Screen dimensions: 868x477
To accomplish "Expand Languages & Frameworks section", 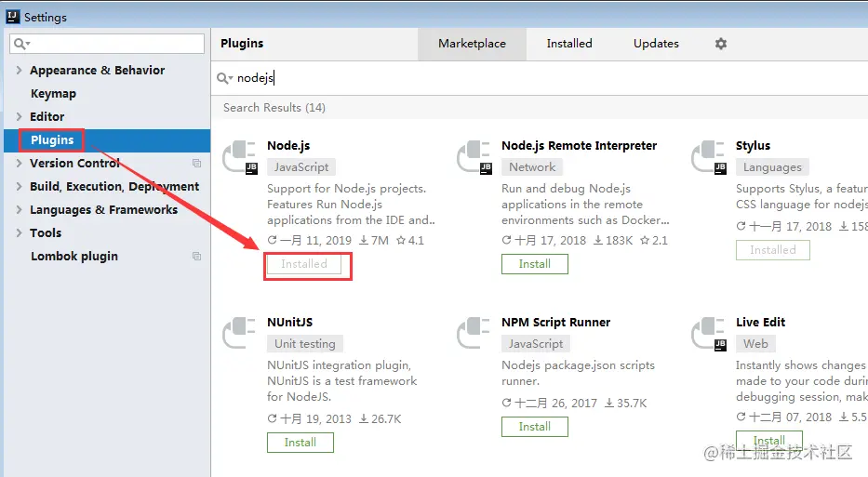I will click(19, 210).
